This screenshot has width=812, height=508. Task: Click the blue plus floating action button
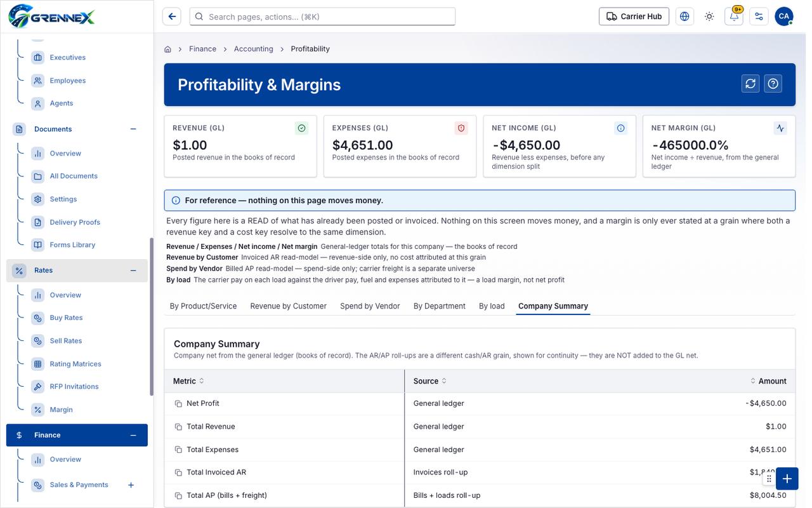pos(787,479)
